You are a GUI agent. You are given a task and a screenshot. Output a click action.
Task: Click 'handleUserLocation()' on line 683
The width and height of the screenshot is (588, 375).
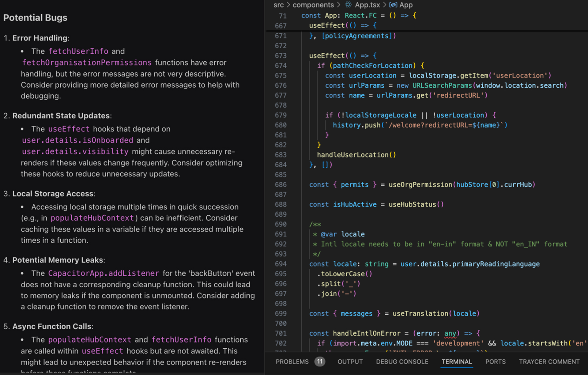click(x=356, y=155)
